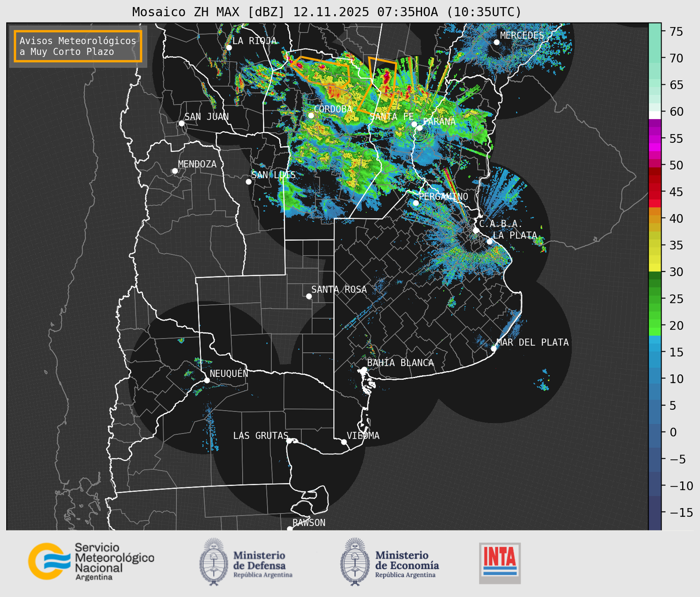Select the SANTA FE city marker
Screen dimensions: 700x597
click(x=414, y=124)
